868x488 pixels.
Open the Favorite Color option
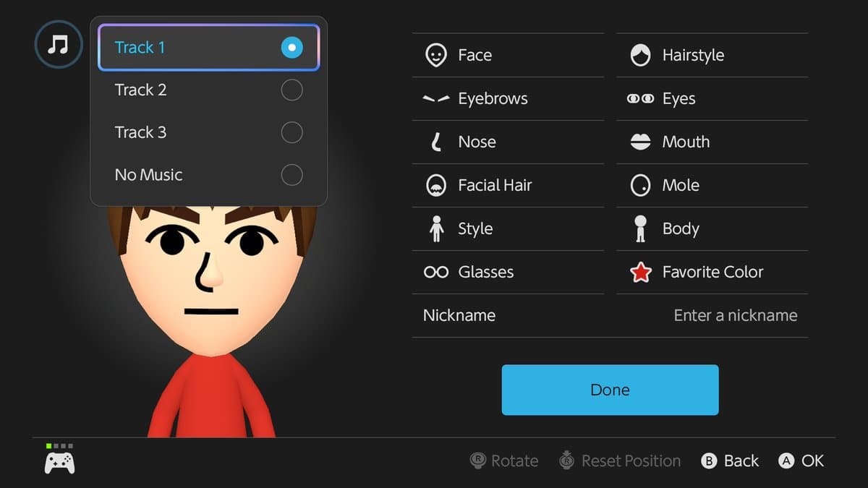[x=712, y=273]
